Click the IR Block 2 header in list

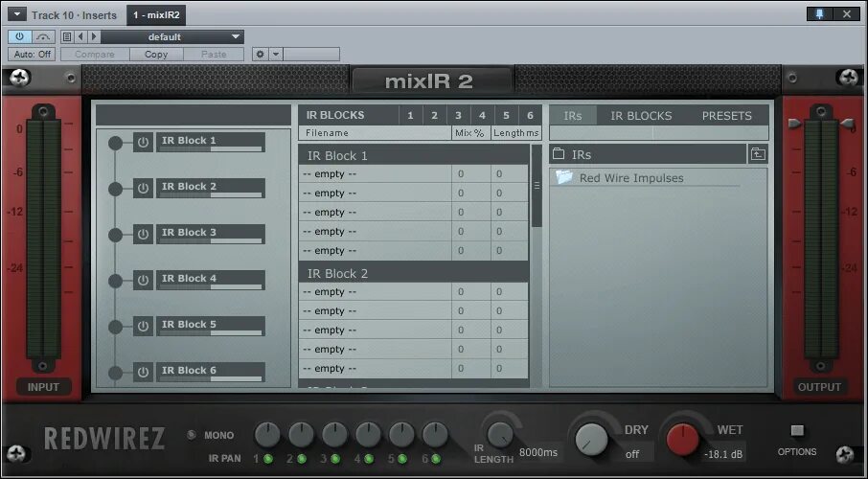coord(414,274)
